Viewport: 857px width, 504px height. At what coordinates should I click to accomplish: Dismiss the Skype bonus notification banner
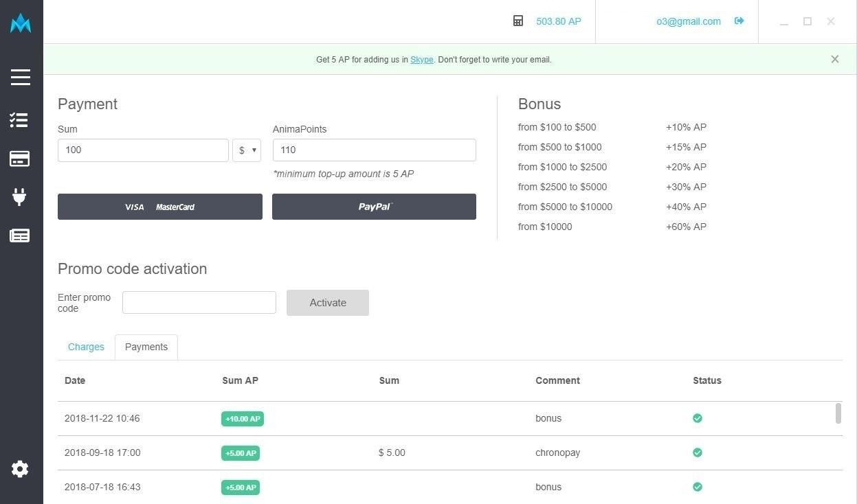point(834,59)
